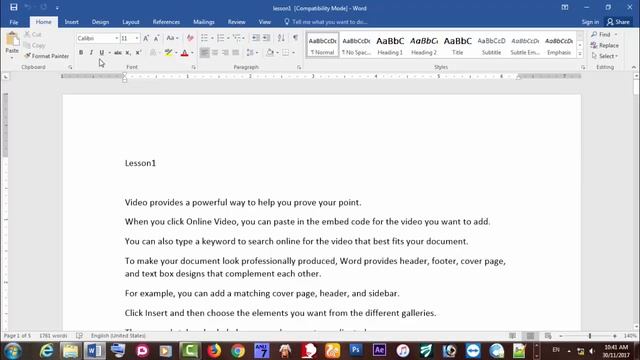Click the Zoom in plus button
Viewport: 640px width, 360px height.
click(615, 336)
